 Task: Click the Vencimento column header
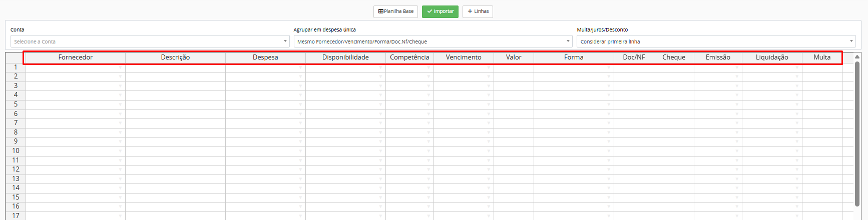(x=464, y=57)
